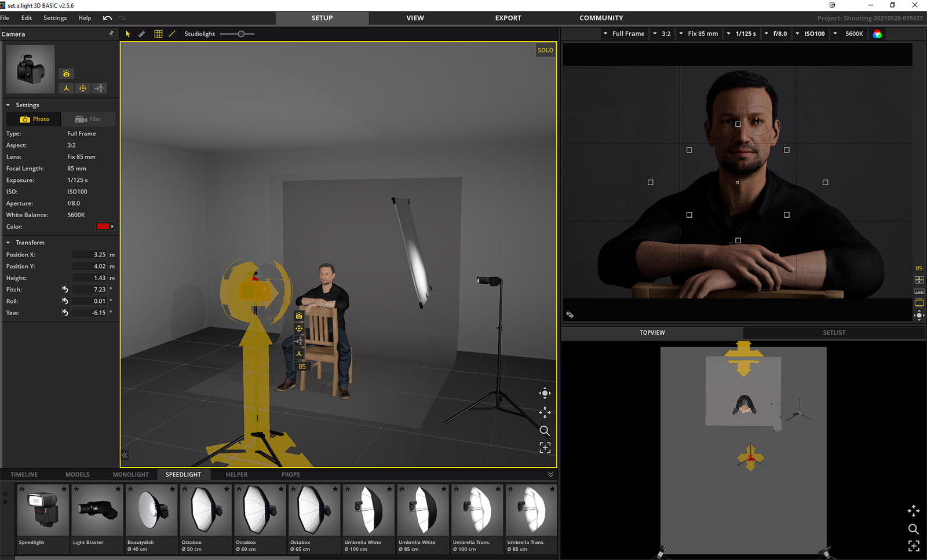Viewport: 927px width, 560px height.
Task: Favorite the Beautydish with its star
Action: click(173, 489)
